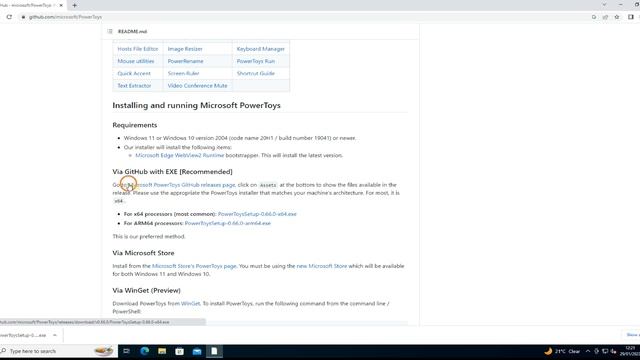Open the downloaded PowerToysSetup exe item

pyautogui.click(x=22, y=335)
